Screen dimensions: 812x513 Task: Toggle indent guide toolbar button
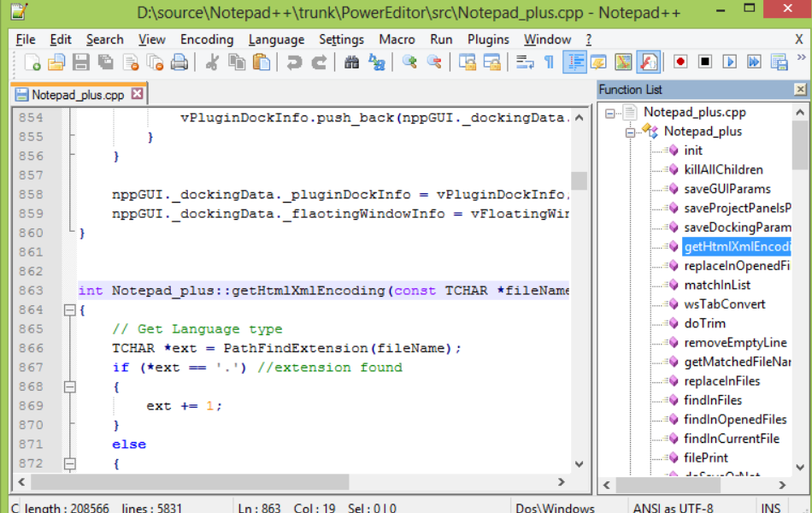coord(574,62)
